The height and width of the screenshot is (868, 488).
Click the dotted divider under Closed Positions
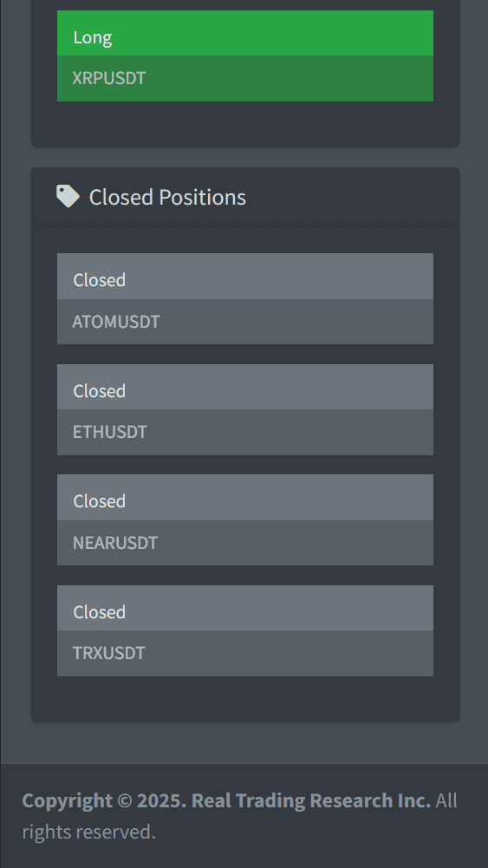[245, 226]
